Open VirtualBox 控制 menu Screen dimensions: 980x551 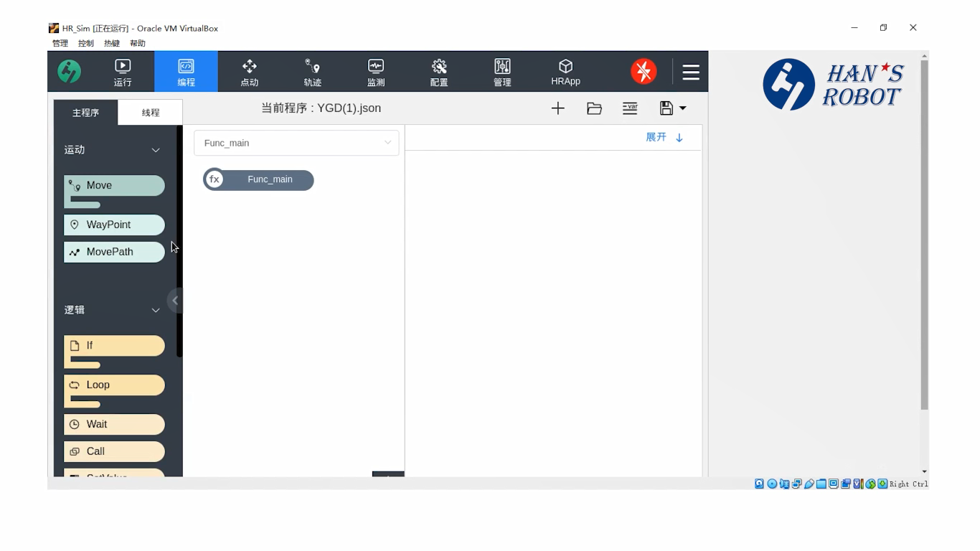tap(86, 43)
